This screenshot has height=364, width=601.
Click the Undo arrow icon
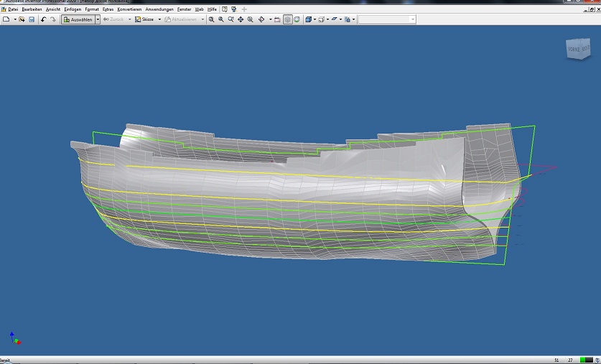(44, 19)
